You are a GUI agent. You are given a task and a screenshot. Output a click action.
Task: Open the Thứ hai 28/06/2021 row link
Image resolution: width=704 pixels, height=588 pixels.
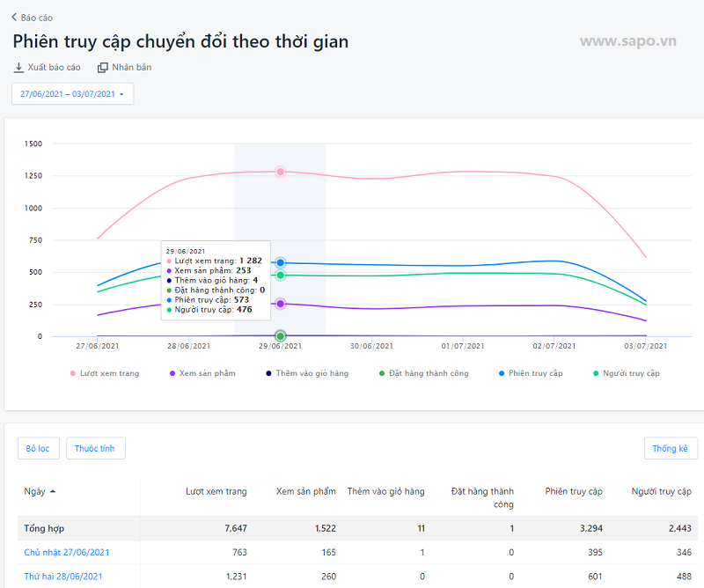click(x=63, y=577)
